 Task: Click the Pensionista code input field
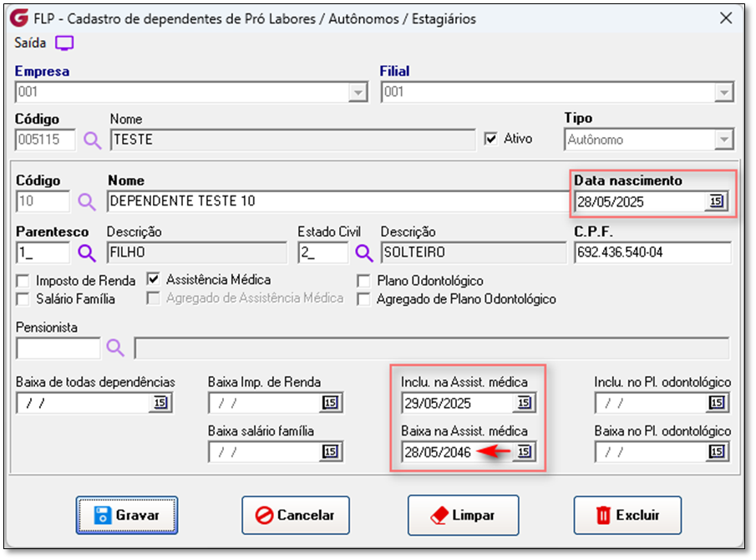[58, 348]
